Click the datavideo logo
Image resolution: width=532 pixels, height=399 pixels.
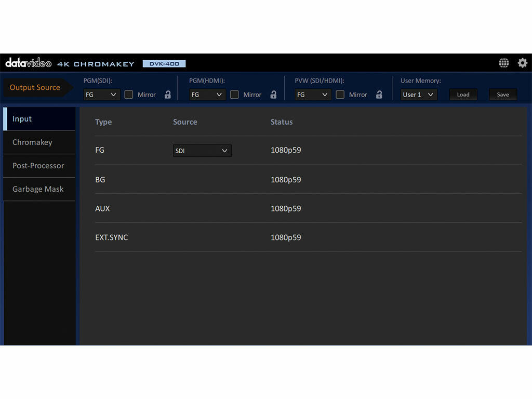(29, 63)
